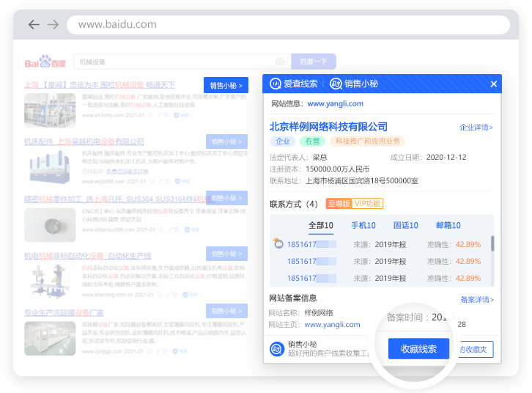Open 销售小秘 button beside 专业生产流延膜设备厂家 result

(226, 311)
